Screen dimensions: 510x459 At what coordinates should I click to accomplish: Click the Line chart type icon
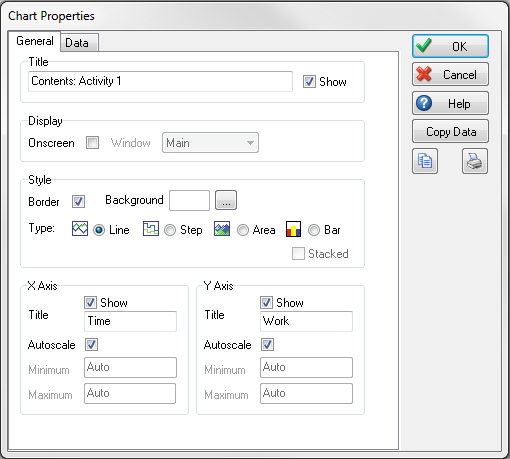point(80,229)
